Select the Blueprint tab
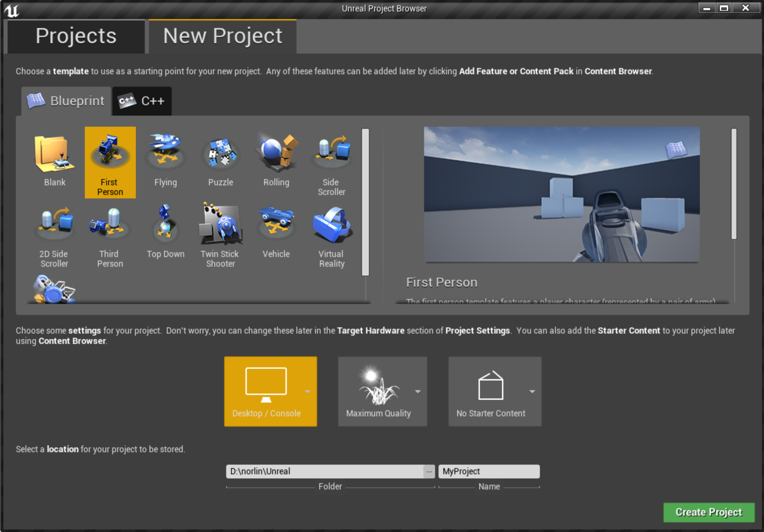 click(x=66, y=101)
